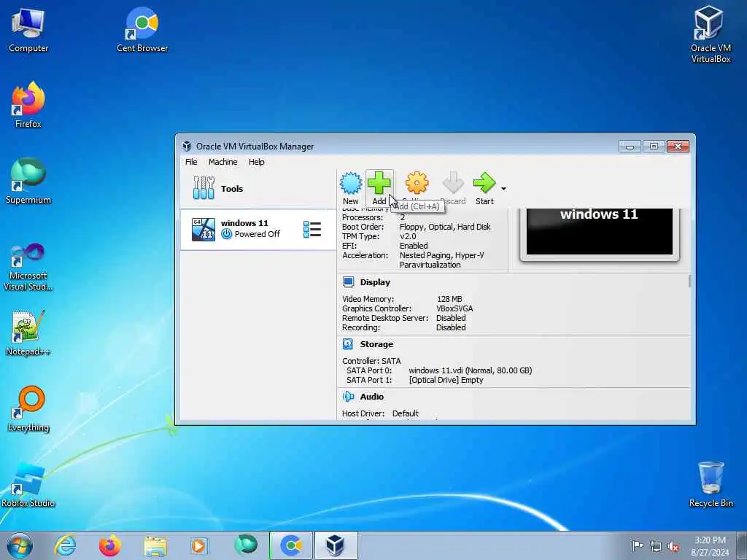The image size is (747, 560).
Task: Click the Remote Desktop Server Disabled value
Action: pos(451,318)
